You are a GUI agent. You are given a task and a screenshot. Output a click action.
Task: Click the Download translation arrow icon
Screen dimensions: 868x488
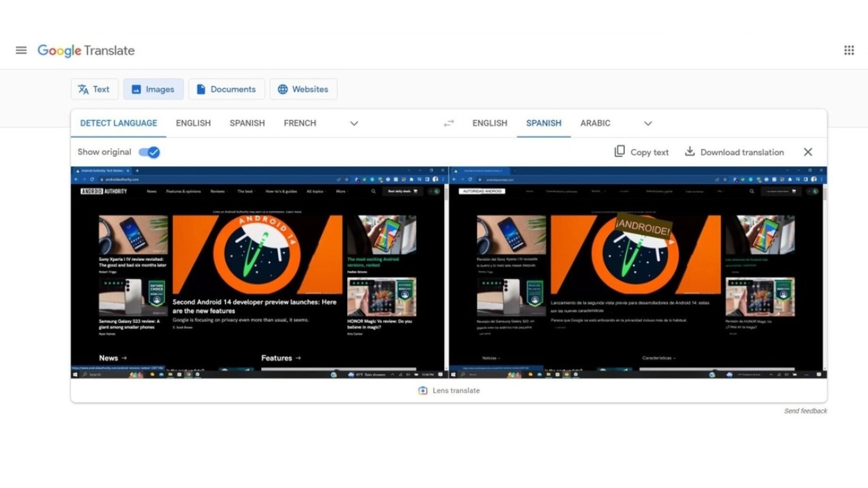[x=690, y=152]
